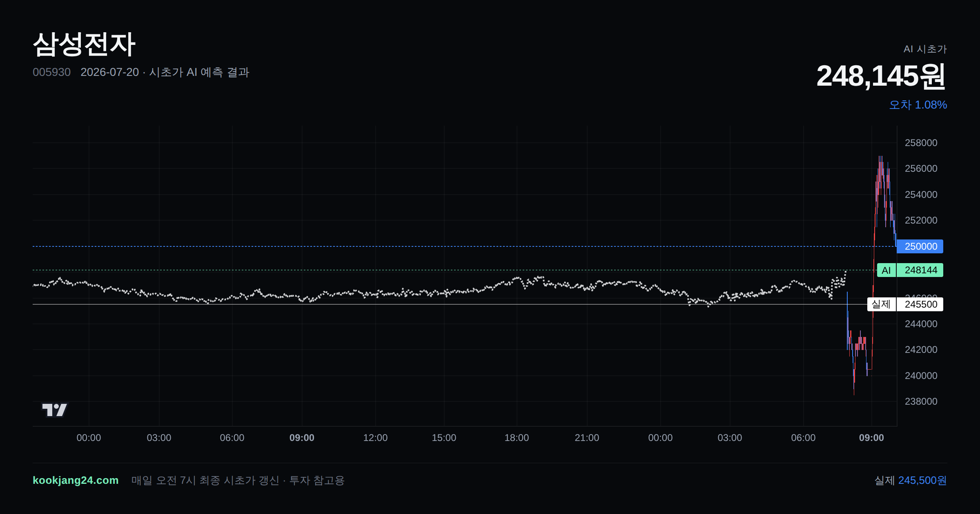Open the kookjang24.com link
Viewport: 980px width, 514px height.
pyautogui.click(x=76, y=480)
